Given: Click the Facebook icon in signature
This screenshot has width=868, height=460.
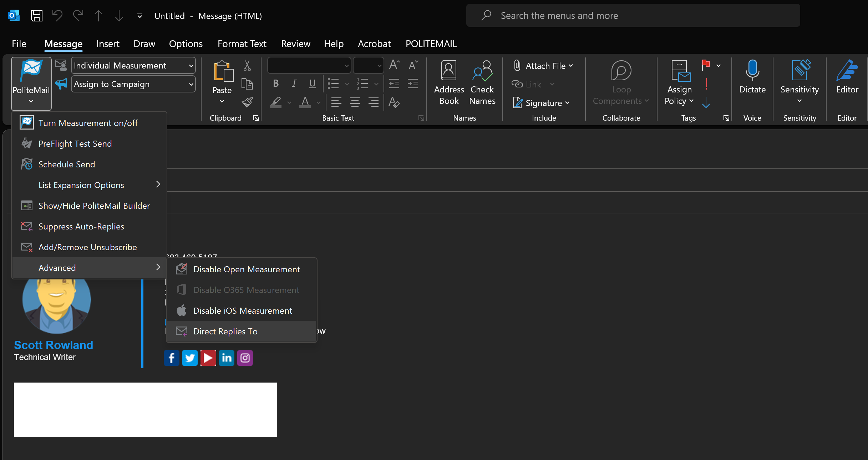Looking at the screenshot, I should 172,358.
